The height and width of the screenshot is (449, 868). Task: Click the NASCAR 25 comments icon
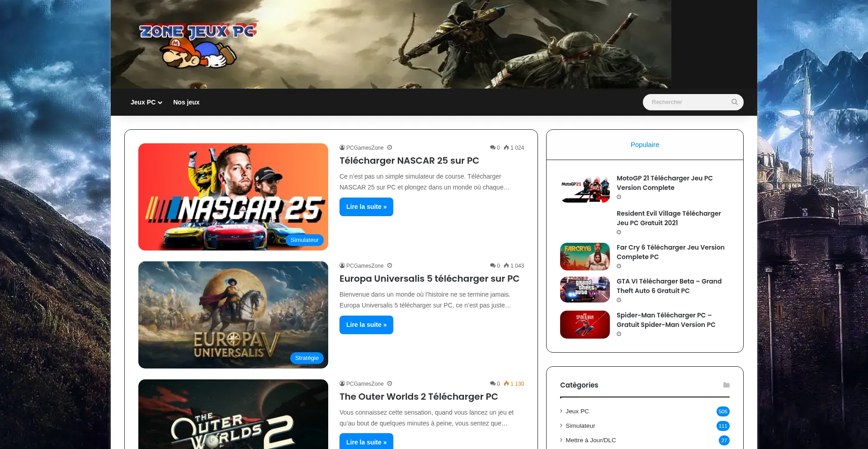[492, 148]
